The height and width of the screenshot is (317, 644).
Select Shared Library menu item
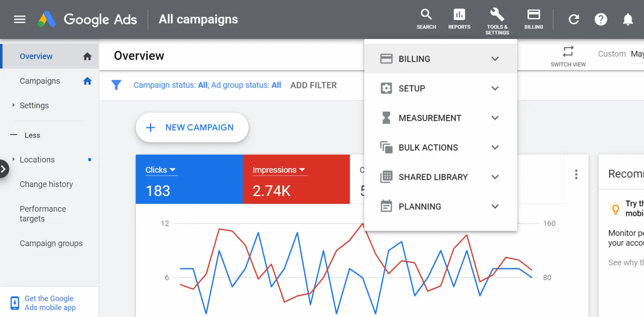click(x=433, y=177)
